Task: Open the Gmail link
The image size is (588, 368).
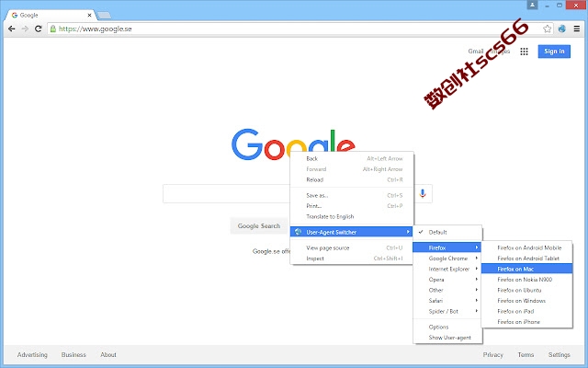Action: tap(476, 52)
